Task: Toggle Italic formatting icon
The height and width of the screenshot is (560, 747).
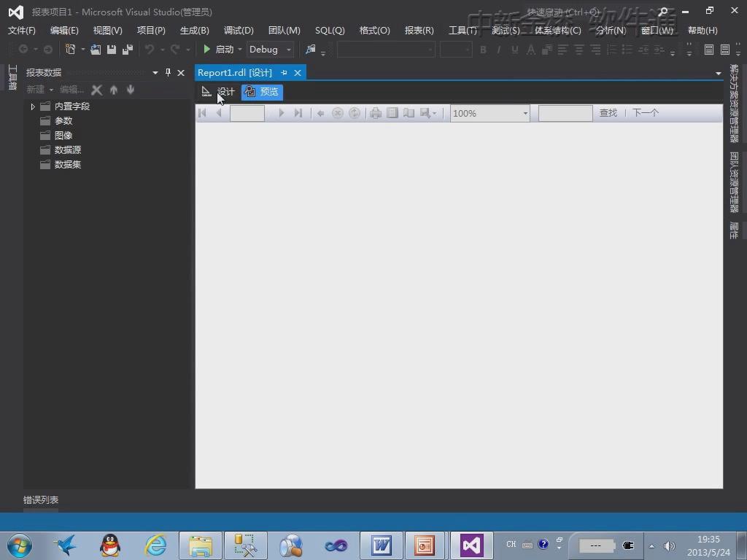Action: pos(499,50)
